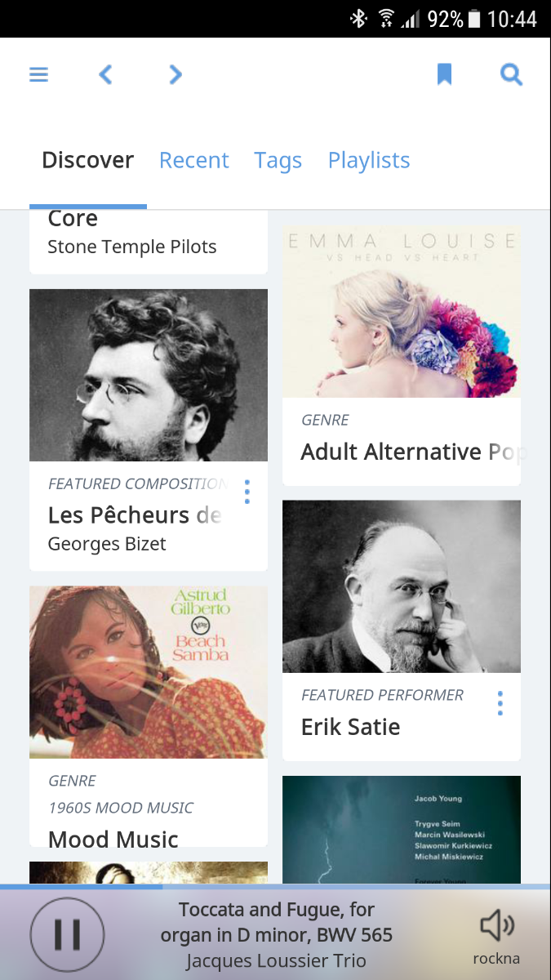
Task: Tap the Georges Bizet portrait thumbnail
Action: pos(149,375)
